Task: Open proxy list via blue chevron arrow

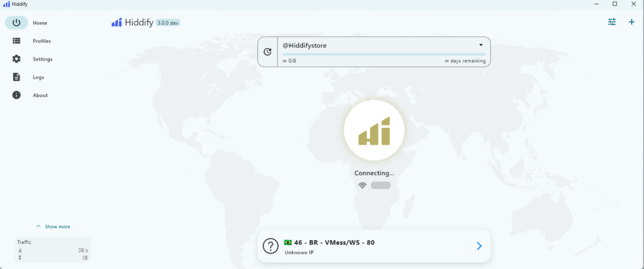Action: tap(479, 246)
